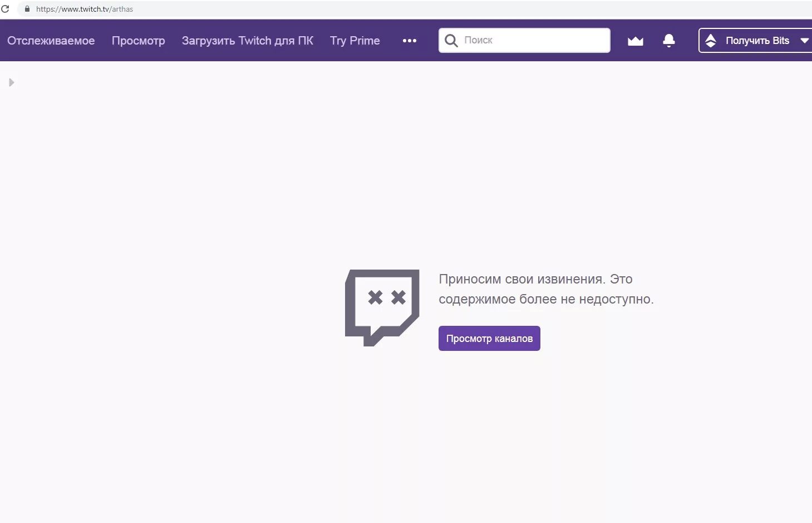Click the magnifier search icon
The width and height of the screenshot is (812, 523).
tap(451, 41)
